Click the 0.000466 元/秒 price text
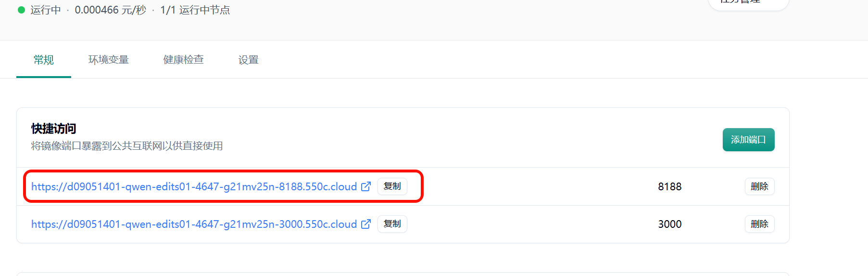Image resolution: width=868 pixels, height=276 pixels. pos(110,10)
